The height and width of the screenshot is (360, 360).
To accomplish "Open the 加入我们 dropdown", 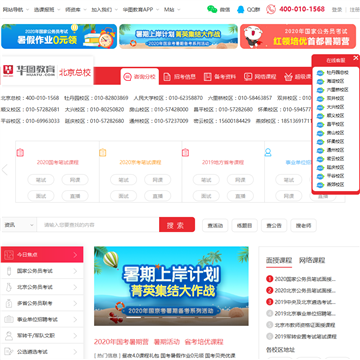I will click(104, 9).
